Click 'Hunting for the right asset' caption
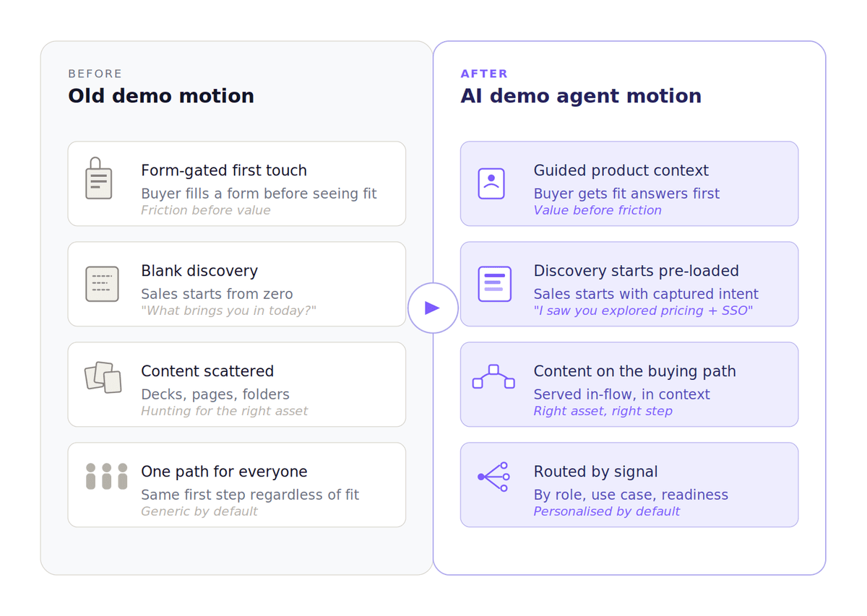The height and width of the screenshot is (616, 867). [x=224, y=411]
